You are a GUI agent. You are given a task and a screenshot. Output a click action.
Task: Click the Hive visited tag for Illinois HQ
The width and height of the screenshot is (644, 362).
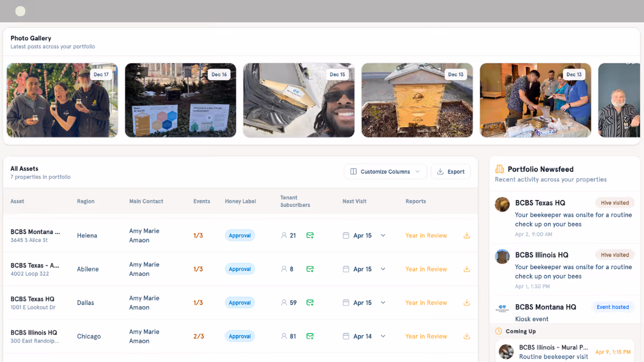coord(615,255)
